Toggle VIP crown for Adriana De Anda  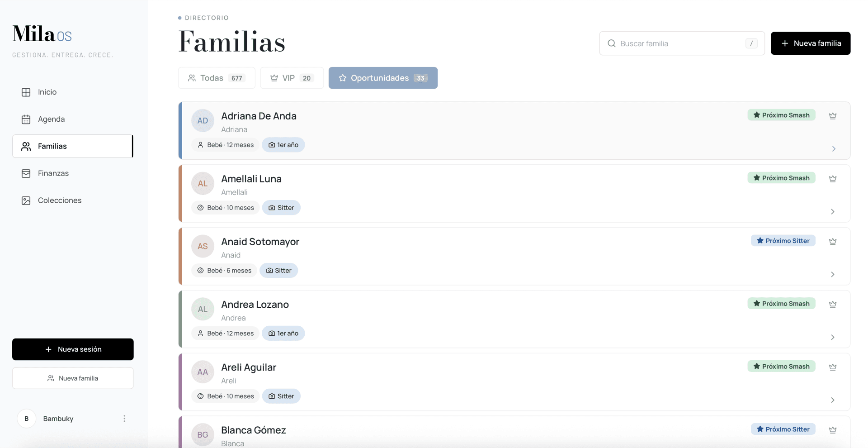pos(833,116)
